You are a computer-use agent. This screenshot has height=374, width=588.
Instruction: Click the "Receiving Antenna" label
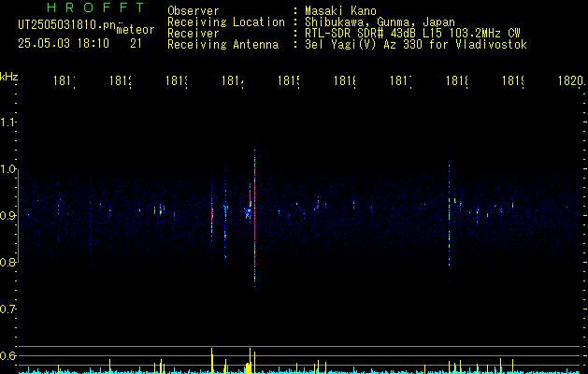[x=223, y=45]
